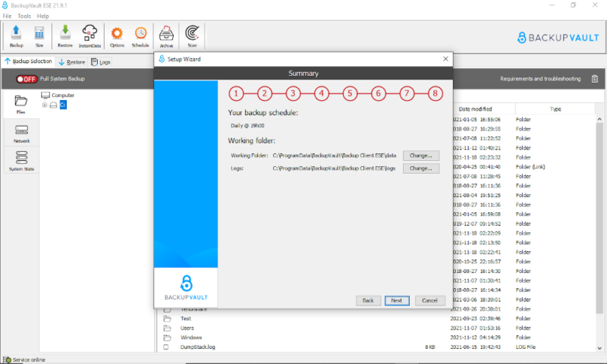Open the Size calculator tool
This screenshot has width=607, height=364.
click(x=39, y=36)
